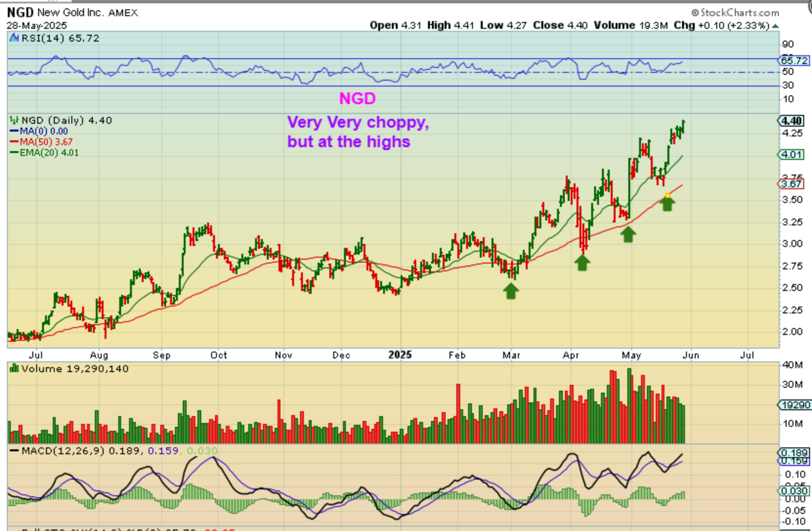The image size is (812, 531).
Task: Click the 'Sep' month label on time axis
Action: [162, 355]
